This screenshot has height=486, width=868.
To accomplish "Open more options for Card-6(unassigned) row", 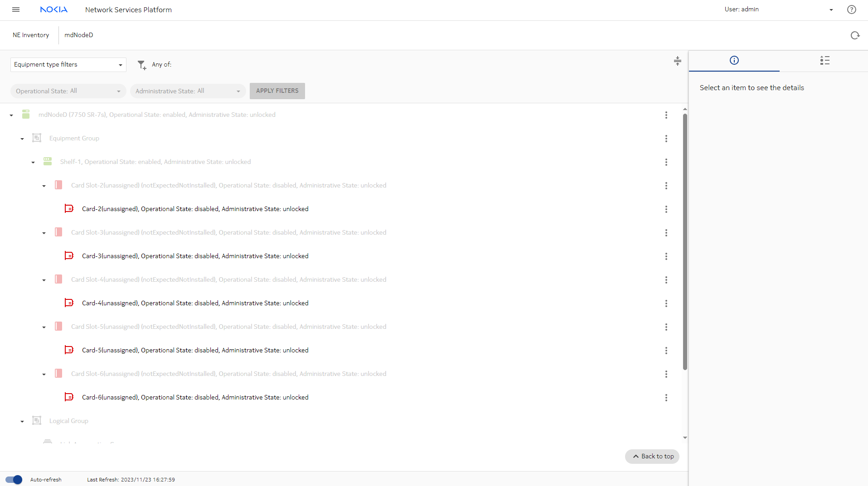I will pyautogui.click(x=666, y=398).
